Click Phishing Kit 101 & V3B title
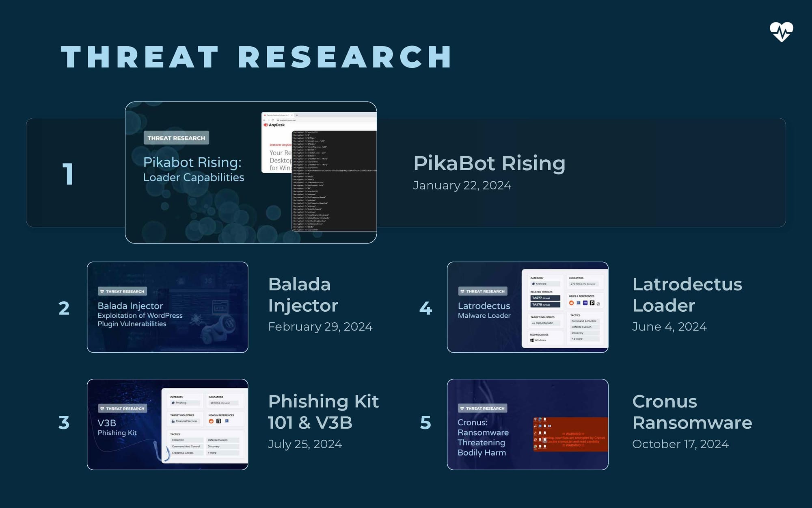This screenshot has height=508, width=812. pyautogui.click(x=323, y=412)
